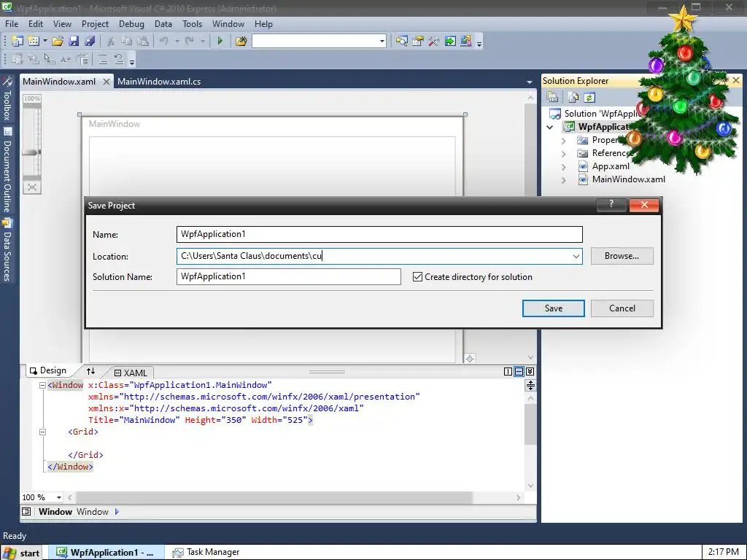747x560 pixels.
Task: Click the Open File folder icon
Action: [58, 41]
